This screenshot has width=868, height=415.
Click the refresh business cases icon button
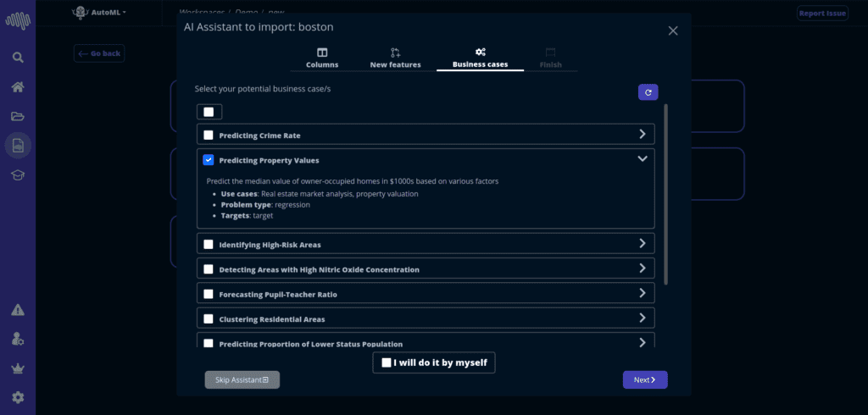point(648,92)
